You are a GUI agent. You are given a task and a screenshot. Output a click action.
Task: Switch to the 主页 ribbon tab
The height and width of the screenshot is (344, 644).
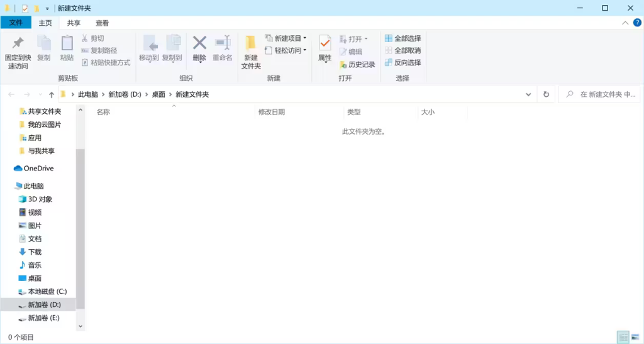(45, 23)
